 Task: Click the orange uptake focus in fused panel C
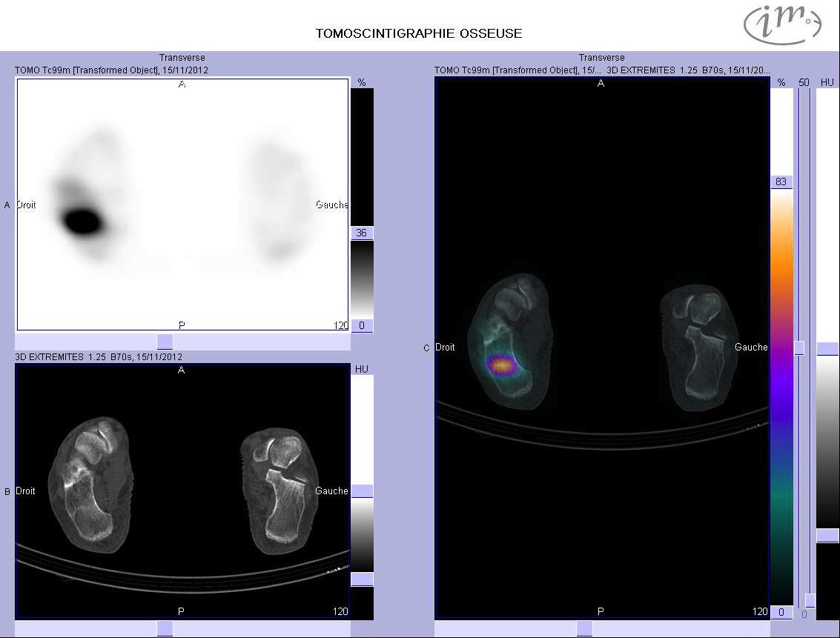point(502,365)
